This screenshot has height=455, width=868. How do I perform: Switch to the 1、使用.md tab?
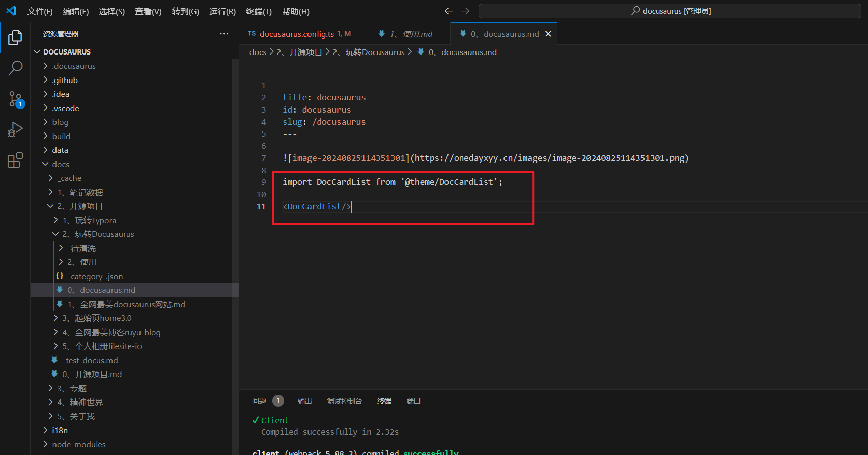(x=409, y=34)
